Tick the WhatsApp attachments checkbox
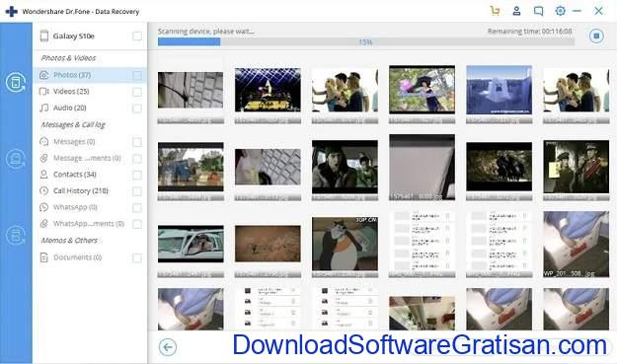Viewport: 617px width, 364px height. point(137,224)
